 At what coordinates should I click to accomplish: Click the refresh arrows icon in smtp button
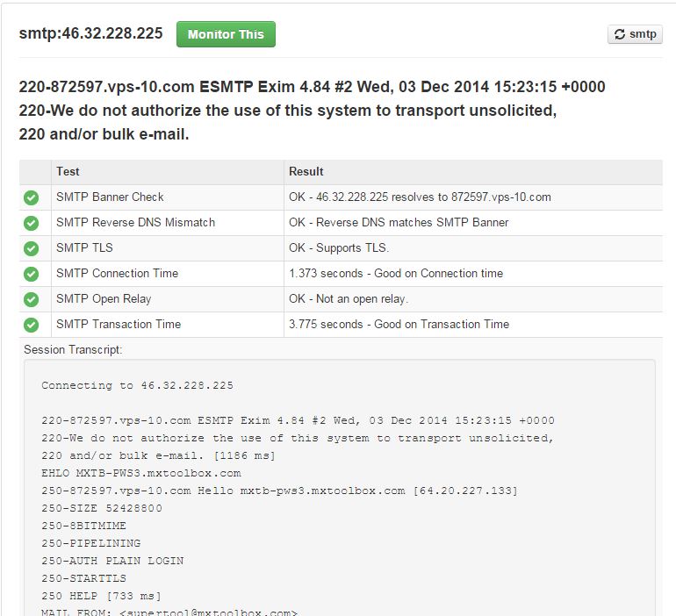pos(620,35)
